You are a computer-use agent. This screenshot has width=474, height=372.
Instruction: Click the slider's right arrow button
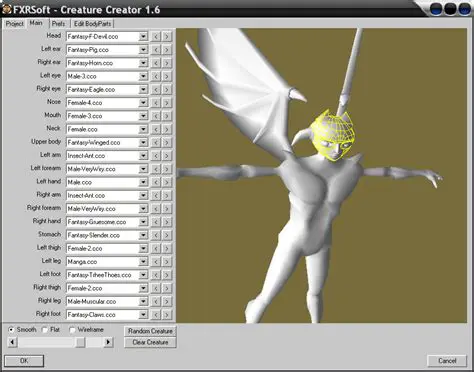[108, 342]
